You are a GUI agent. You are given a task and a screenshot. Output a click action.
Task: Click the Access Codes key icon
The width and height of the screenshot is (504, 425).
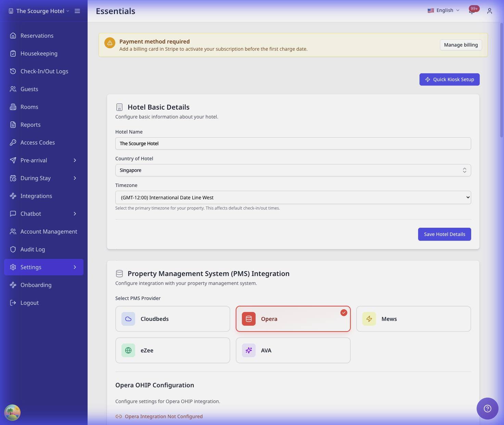tap(13, 142)
